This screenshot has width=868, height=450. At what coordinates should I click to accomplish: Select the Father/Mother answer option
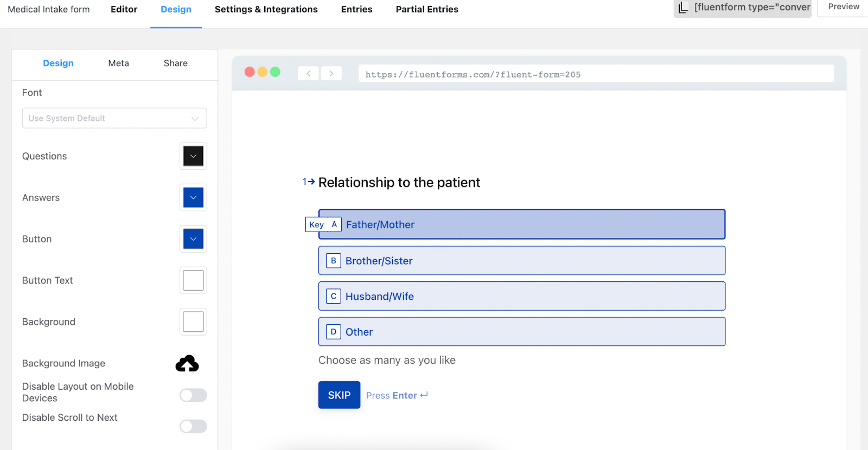pos(521,224)
